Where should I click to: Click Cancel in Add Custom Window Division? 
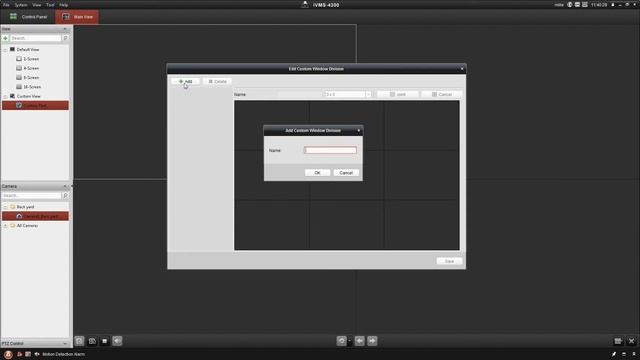[x=346, y=173]
